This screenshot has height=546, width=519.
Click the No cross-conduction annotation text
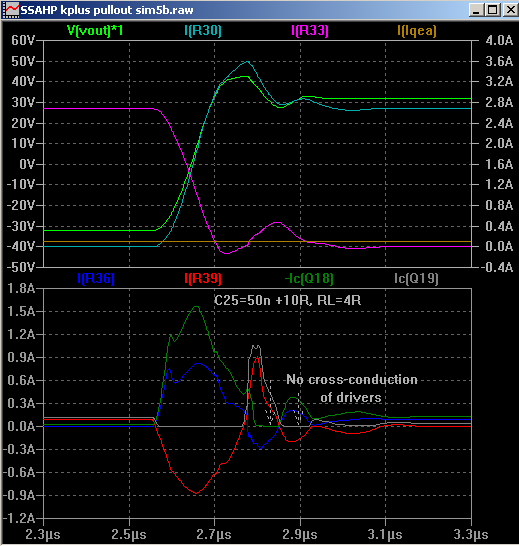352,380
